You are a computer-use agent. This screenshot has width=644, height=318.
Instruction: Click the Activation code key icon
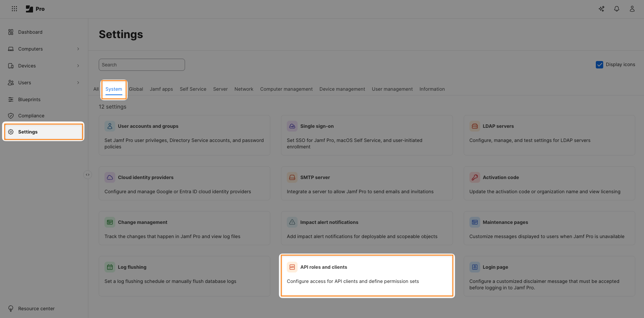click(474, 177)
